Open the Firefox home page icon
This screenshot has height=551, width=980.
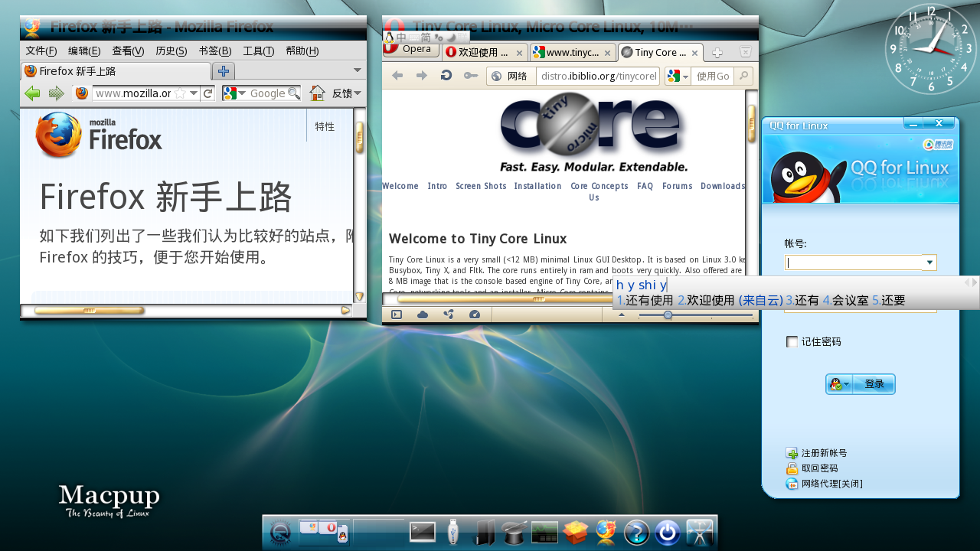point(318,93)
